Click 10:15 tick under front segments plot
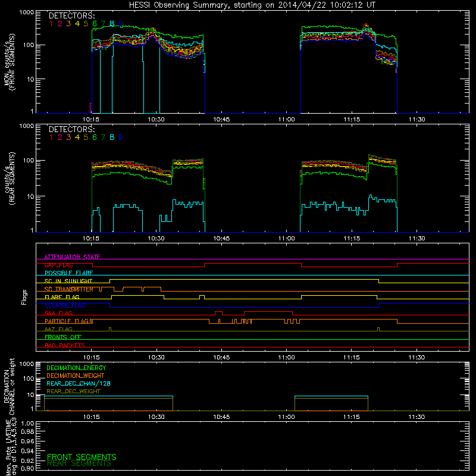Viewport: 476px width, 476px height. (91, 120)
